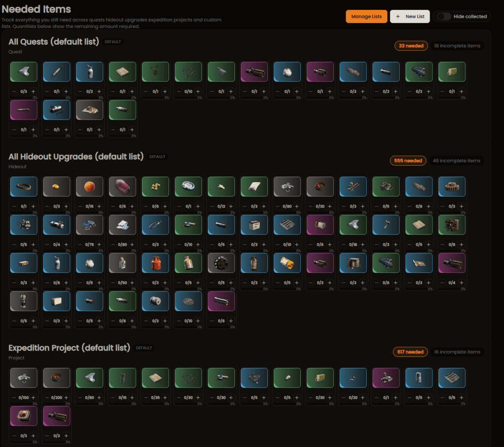
Task: Increment the 0/10 item in All Quests
Action: (x=198, y=91)
